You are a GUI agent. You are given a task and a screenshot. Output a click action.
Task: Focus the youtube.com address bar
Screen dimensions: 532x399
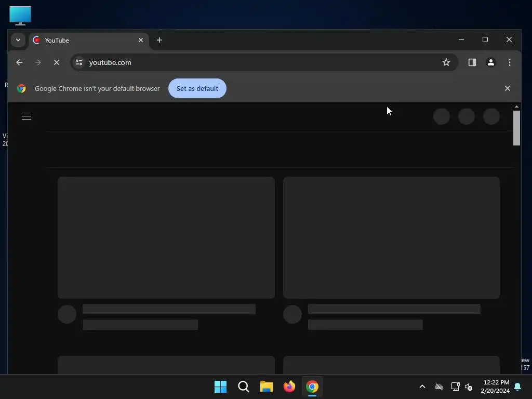[x=264, y=62]
